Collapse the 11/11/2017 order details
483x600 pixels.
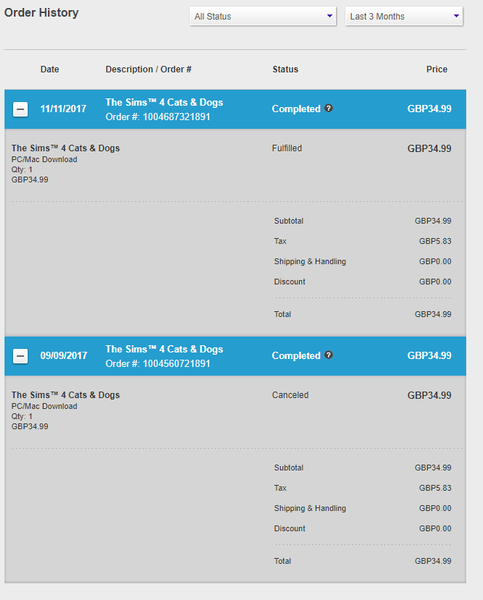[20, 109]
